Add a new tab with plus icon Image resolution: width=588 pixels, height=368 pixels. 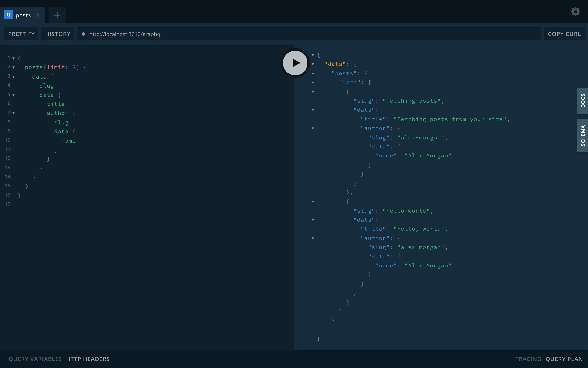[57, 15]
